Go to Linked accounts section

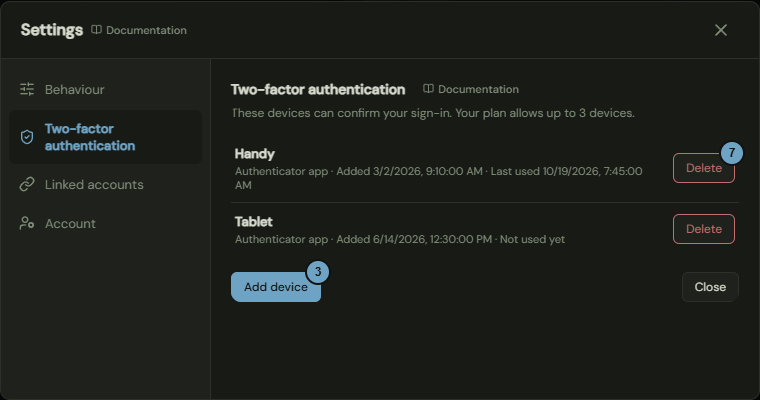(x=105, y=185)
